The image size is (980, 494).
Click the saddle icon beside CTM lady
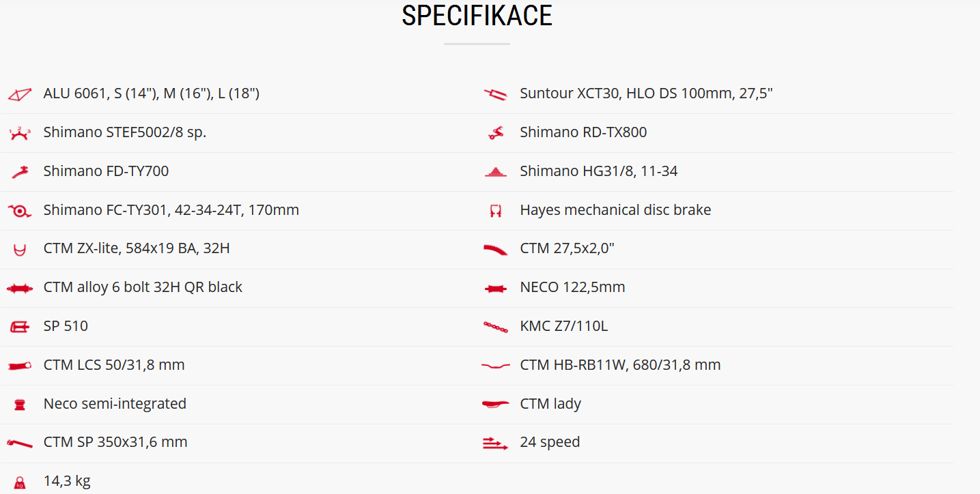pos(496,405)
